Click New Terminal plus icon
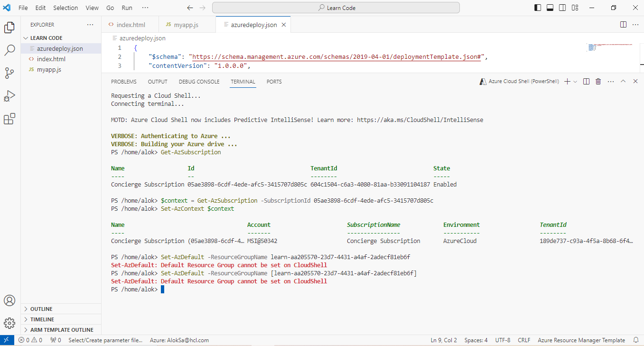The width and height of the screenshot is (644, 346). (x=567, y=82)
